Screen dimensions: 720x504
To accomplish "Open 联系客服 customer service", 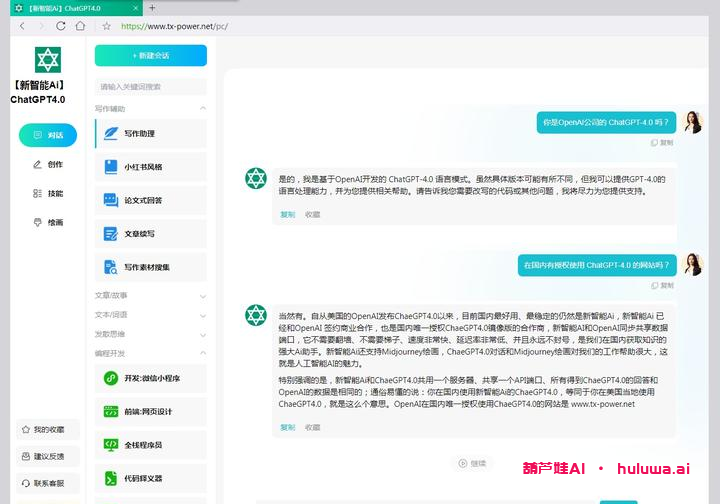I will [48, 483].
